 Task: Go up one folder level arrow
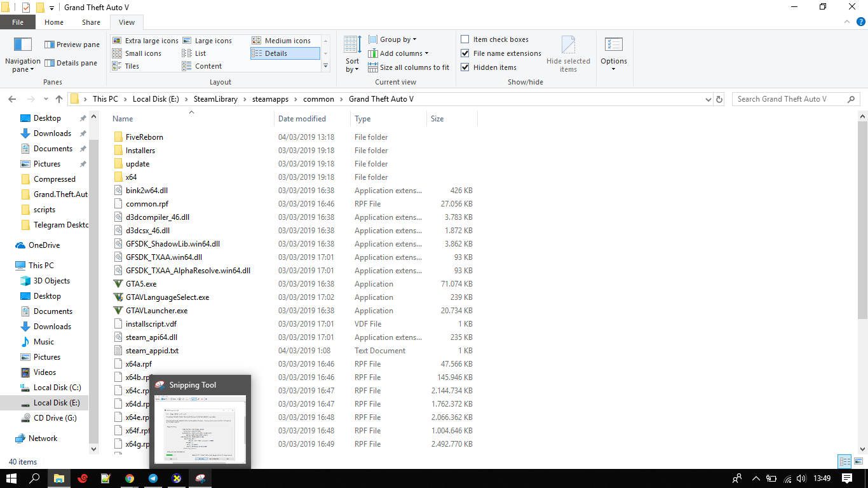click(x=59, y=99)
